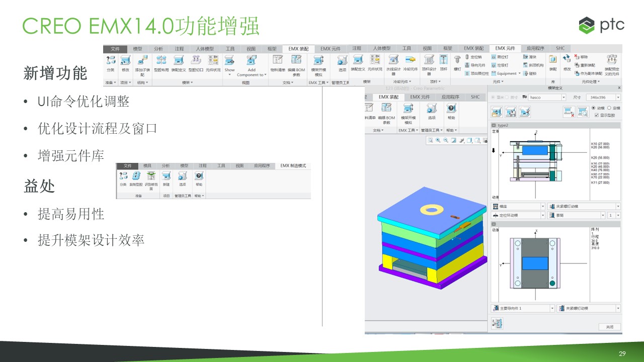This screenshot has width=644, height=362.
Task: Open 人体模型 tab in EMX 装配 ribbon
Action: (x=205, y=49)
